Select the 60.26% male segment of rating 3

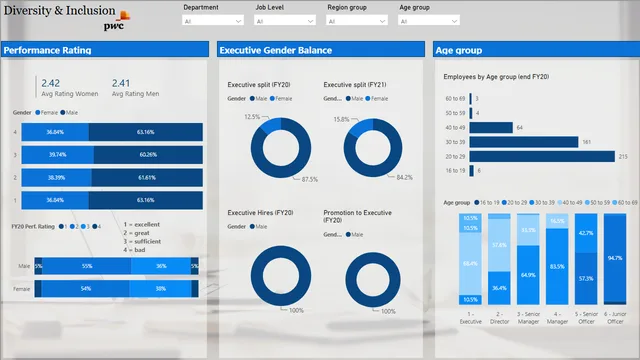point(148,155)
